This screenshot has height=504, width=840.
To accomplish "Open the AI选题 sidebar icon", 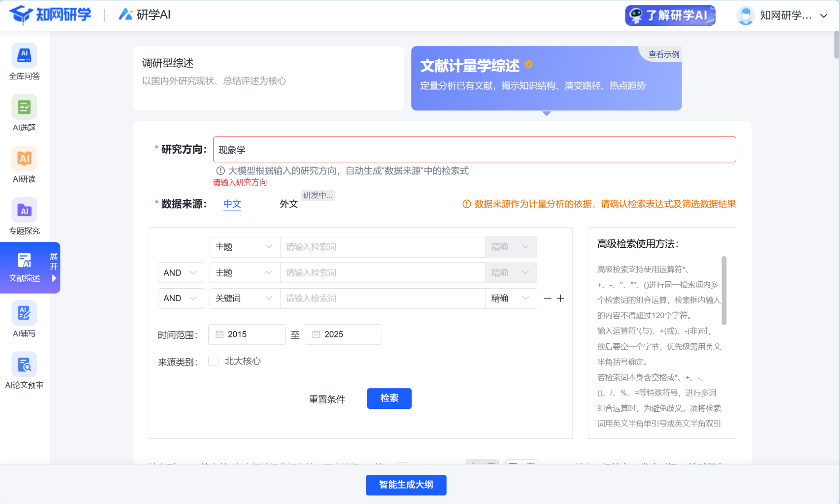I will (24, 107).
